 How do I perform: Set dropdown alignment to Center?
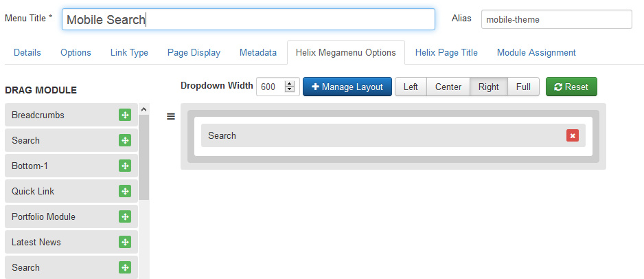click(448, 87)
